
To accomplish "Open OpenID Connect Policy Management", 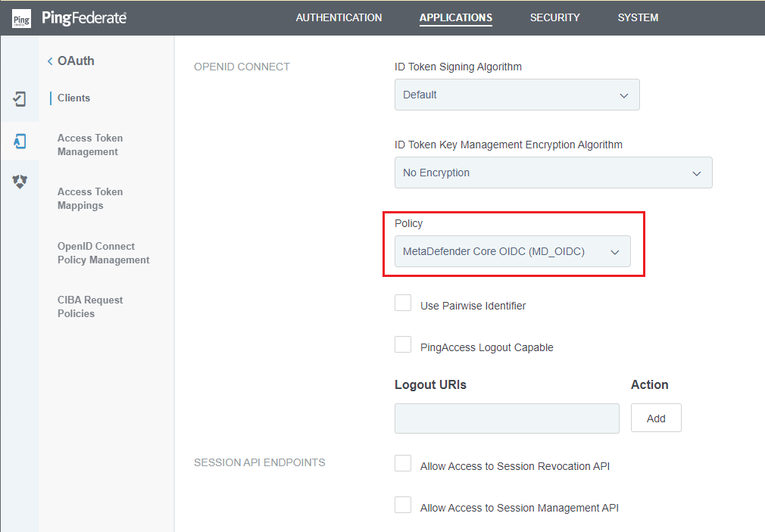I will pyautogui.click(x=104, y=253).
